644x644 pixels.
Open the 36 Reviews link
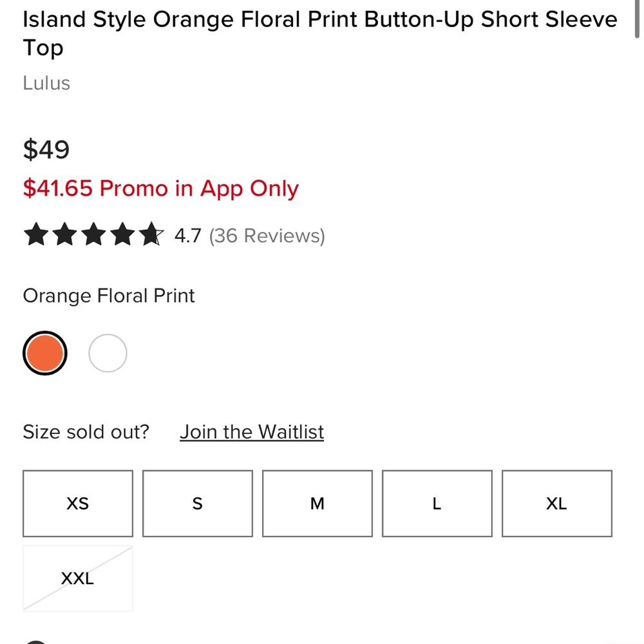(x=267, y=236)
